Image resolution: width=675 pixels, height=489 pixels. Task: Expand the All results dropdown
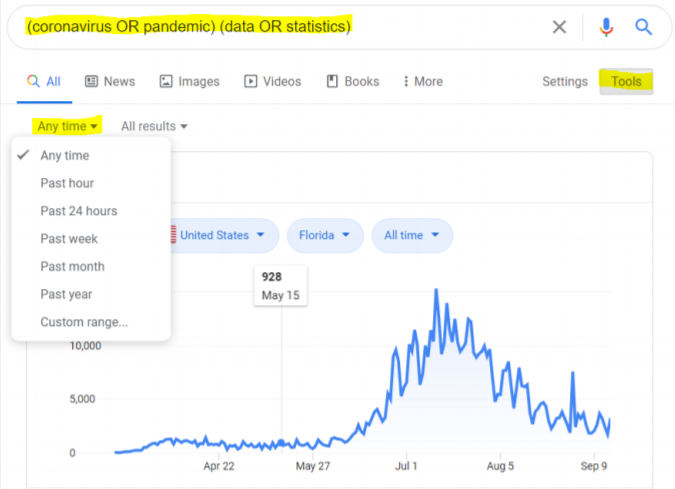(x=154, y=126)
